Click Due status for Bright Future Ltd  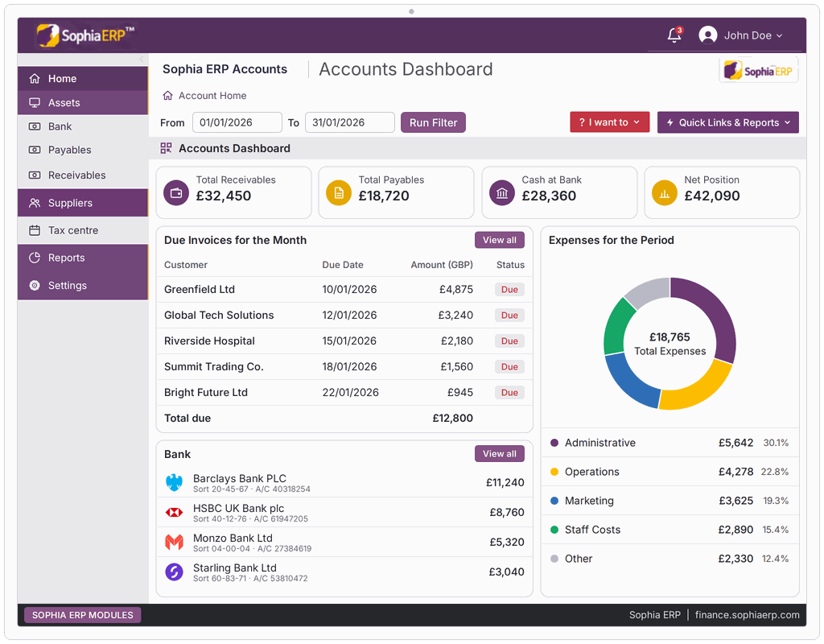point(509,393)
